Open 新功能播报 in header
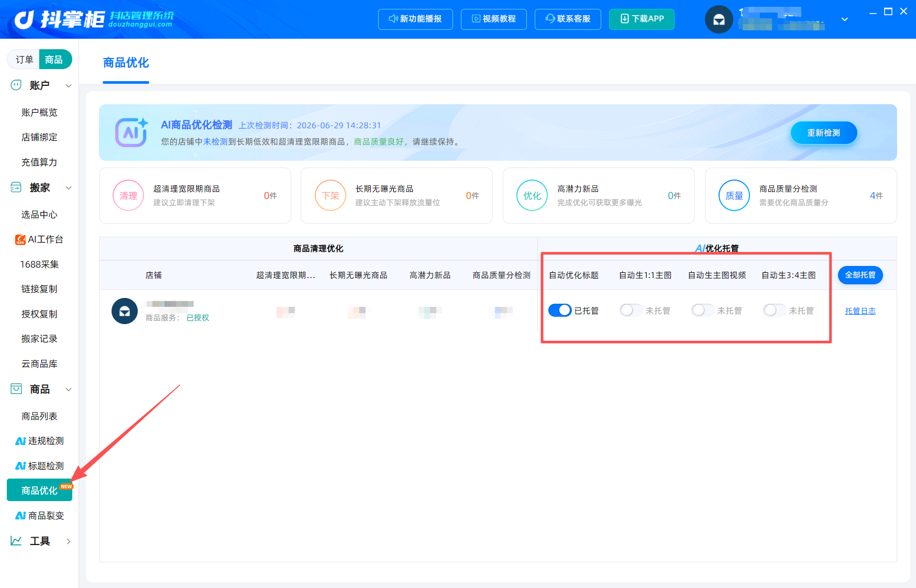 pos(415,19)
